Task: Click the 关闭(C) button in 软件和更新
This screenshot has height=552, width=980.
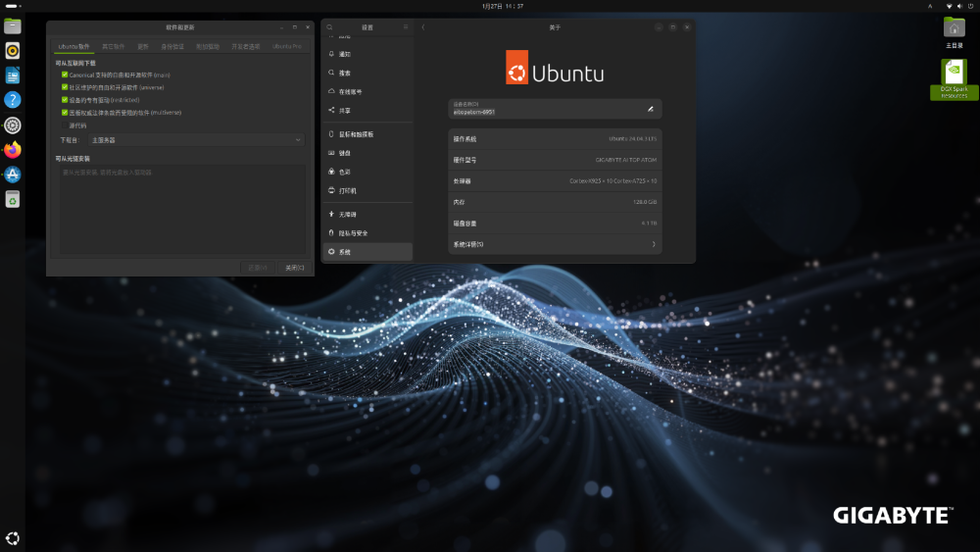Action: [294, 268]
